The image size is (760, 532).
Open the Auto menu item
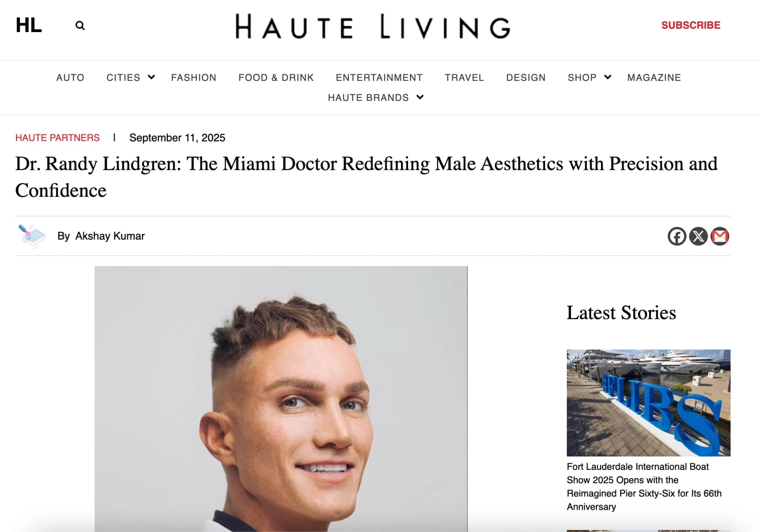point(70,78)
